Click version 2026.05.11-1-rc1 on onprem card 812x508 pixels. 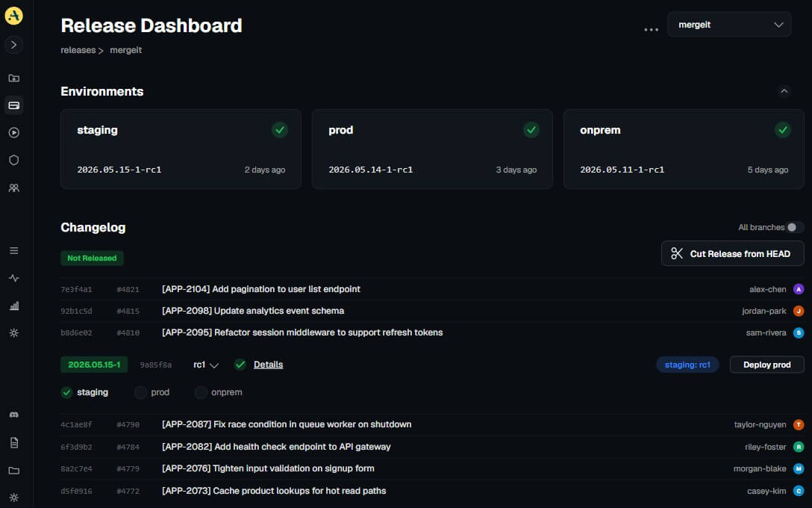[x=622, y=170]
